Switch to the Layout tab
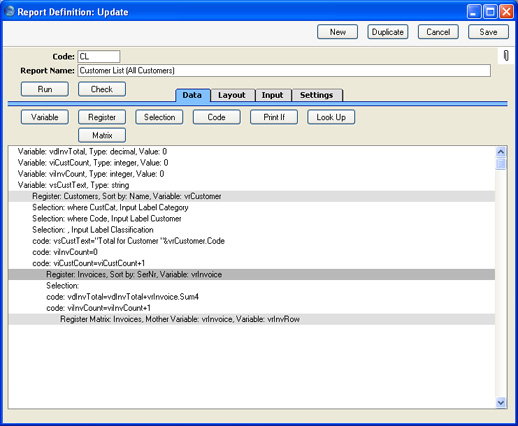The width and height of the screenshot is (518, 426). pyautogui.click(x=232, y=95)
